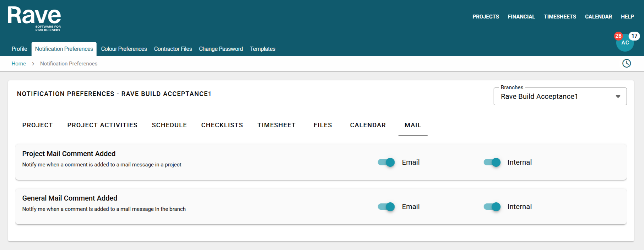Switch to the PROJECT notifications tab

[38, 125]
